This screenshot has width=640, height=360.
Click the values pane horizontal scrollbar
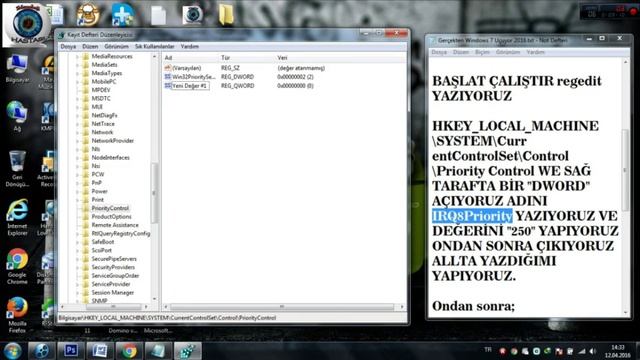pyautogui.click(x=282, y=307)
